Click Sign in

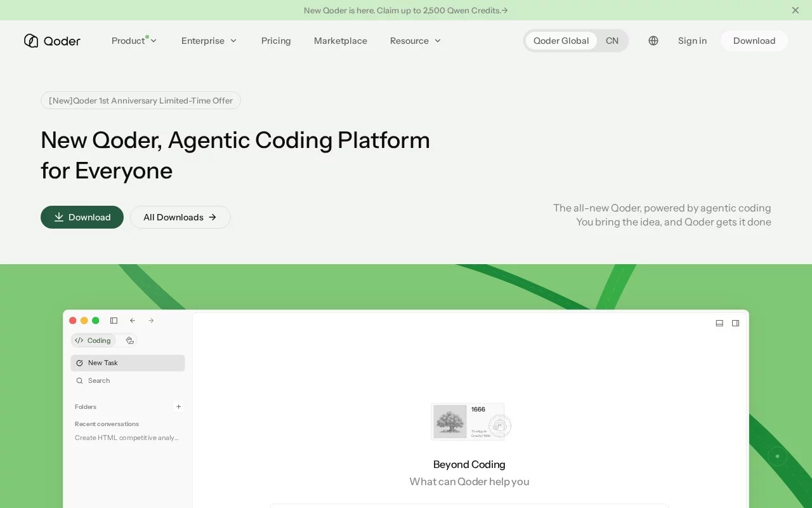(x=692, y=41)
